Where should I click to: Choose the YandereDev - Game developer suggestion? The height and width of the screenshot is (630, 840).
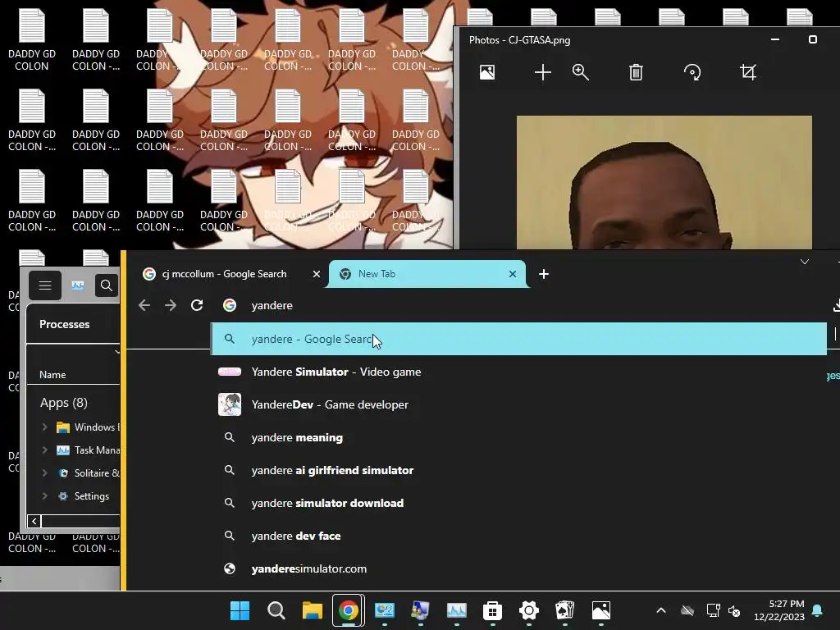518,404
